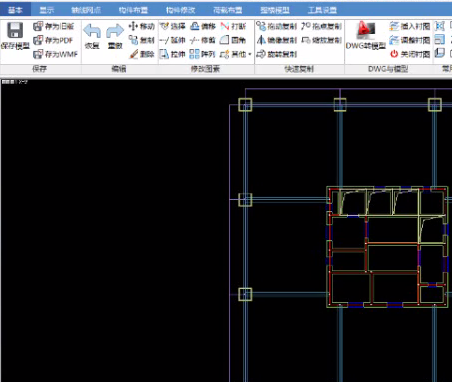Viewport: 452px width, 382px height.
Task: Open the 阵列 array tool
Action: point(203,54)
